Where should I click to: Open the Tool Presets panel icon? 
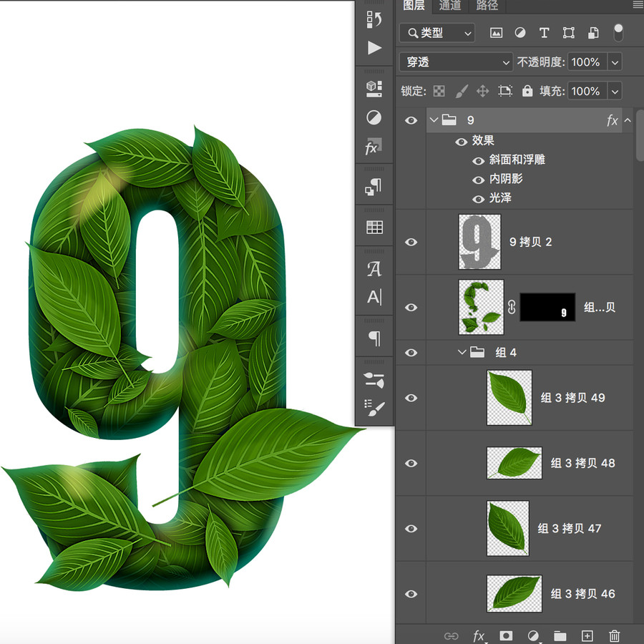(374, 380)
